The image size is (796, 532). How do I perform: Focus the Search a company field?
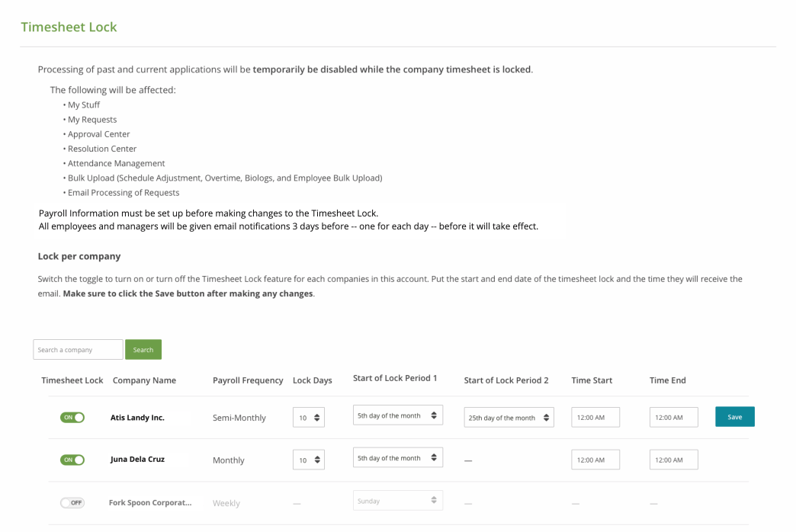78,350
